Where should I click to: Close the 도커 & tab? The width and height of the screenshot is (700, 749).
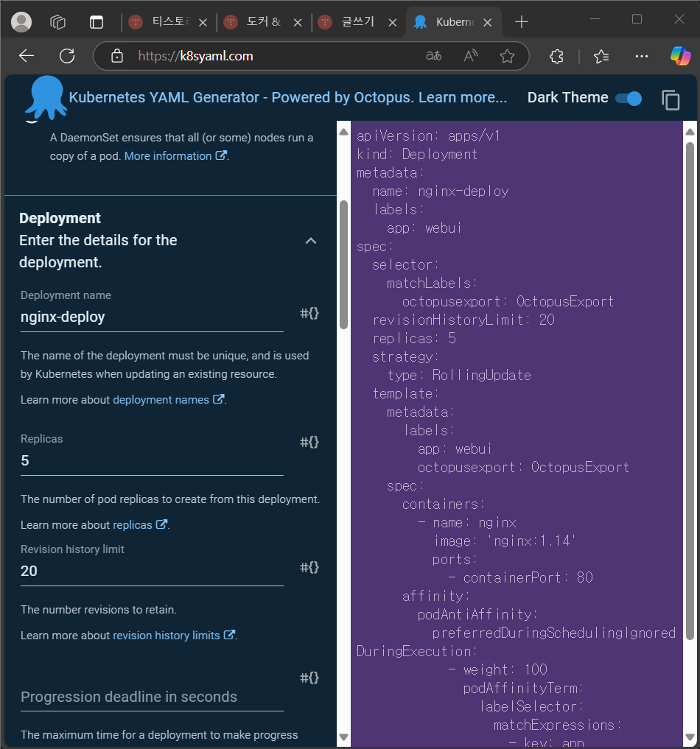[297, 22]
